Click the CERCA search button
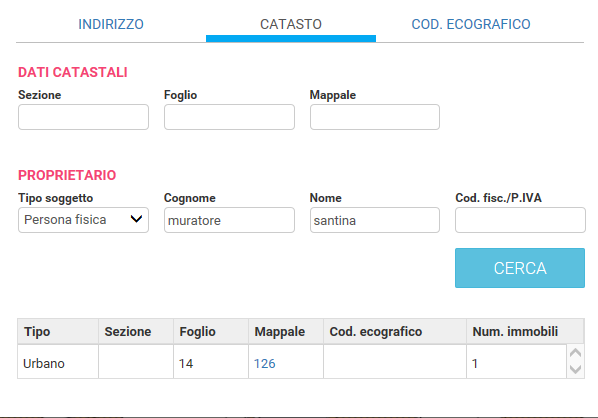The image size is (598, 418). click(x=520, y=268)
